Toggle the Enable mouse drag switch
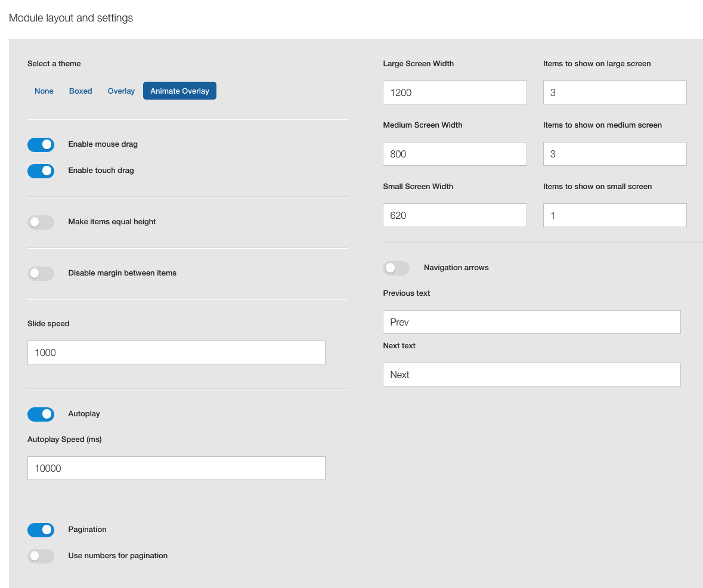This screenshot has width=703, height=588. tap(41, 145)
